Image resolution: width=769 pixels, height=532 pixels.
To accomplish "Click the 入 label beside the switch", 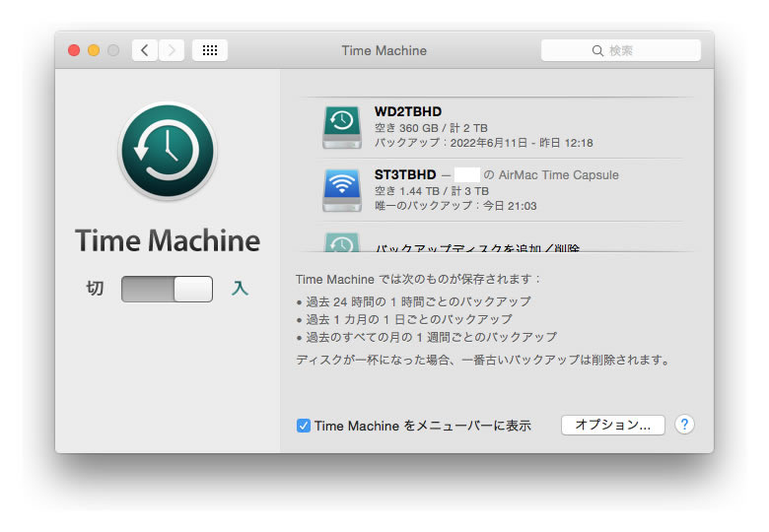I will 240,289.
